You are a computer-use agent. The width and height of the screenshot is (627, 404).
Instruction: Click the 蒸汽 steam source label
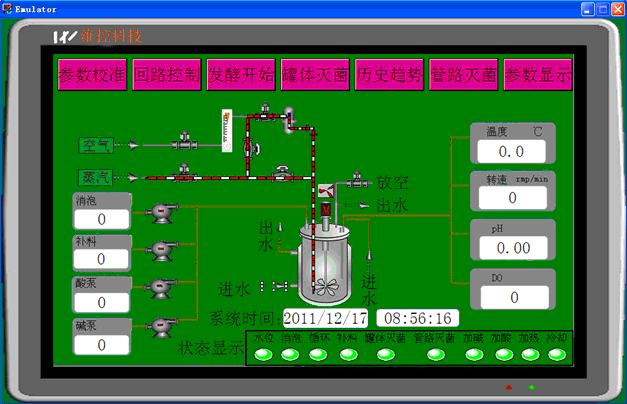pos(96,177)
